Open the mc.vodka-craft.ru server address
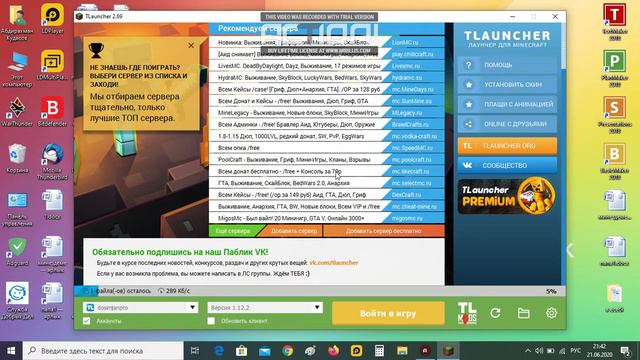This screenshot has width=640, height=360. coord(414,136)
